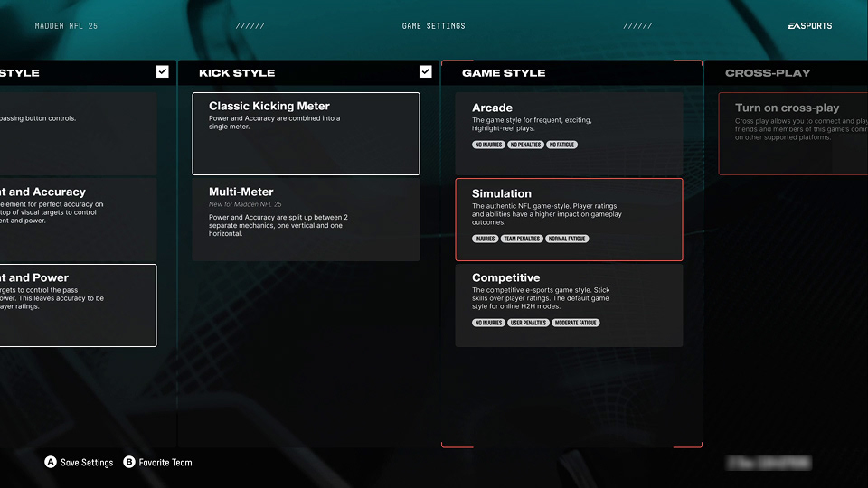This screenshot has height=488, width=868.
Task: Click the User Penalties tag under Competitive
Action: (528, 323)
